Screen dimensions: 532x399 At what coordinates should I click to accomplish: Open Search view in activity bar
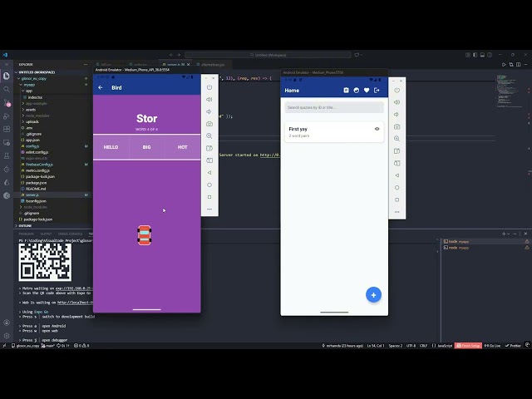tap(7, 89)
